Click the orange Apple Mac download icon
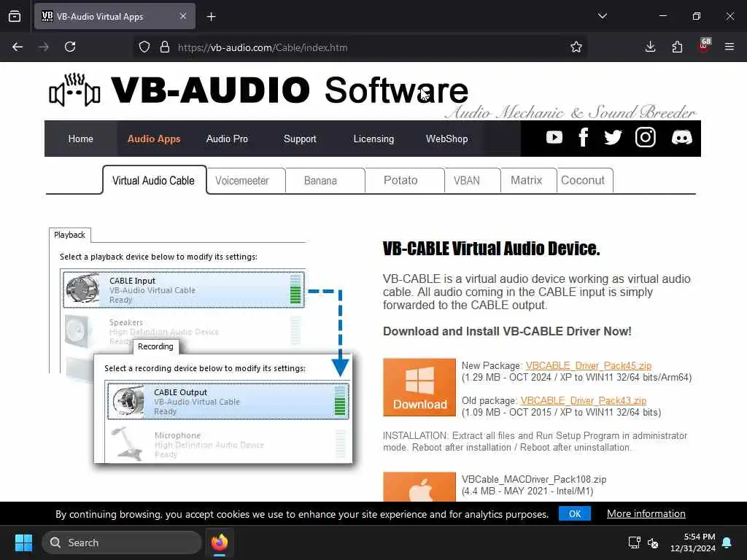Viewport: 747px width, 560px height. 419,486
